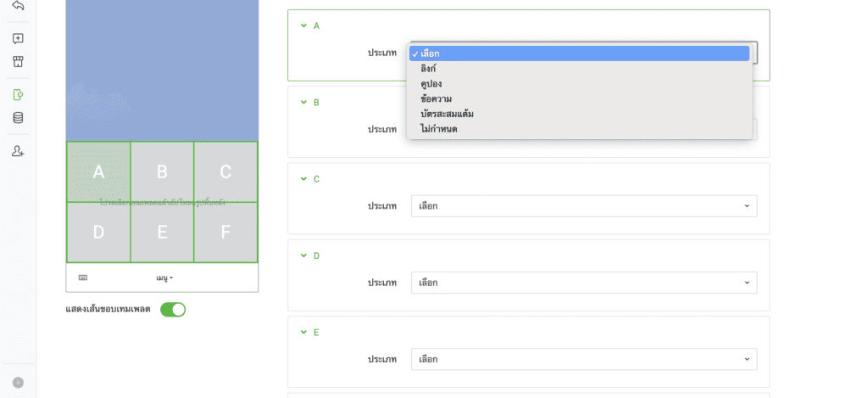Screen dimensions: 868x398
Task: Open the ประเภท dropdown in section E
Action: coord(584,359)
